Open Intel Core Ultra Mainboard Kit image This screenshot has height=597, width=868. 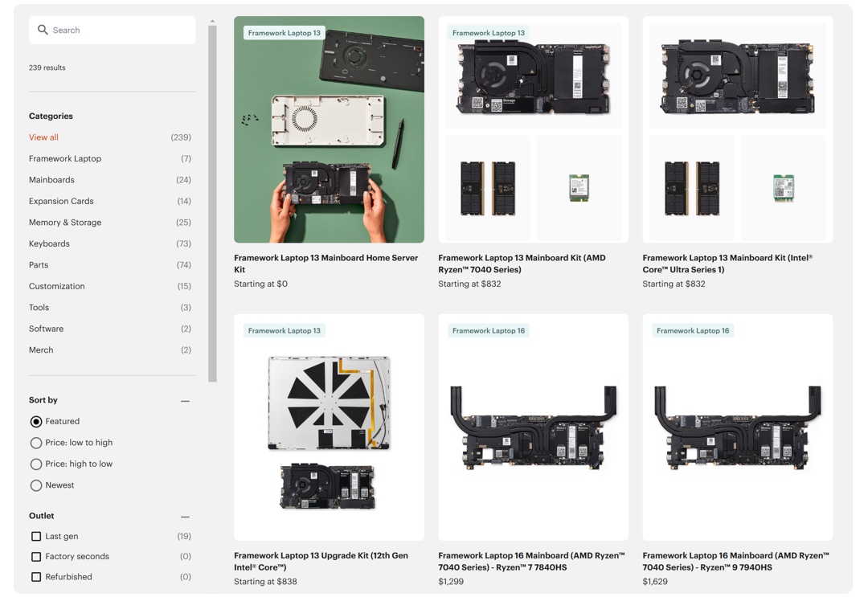[737, 129]
